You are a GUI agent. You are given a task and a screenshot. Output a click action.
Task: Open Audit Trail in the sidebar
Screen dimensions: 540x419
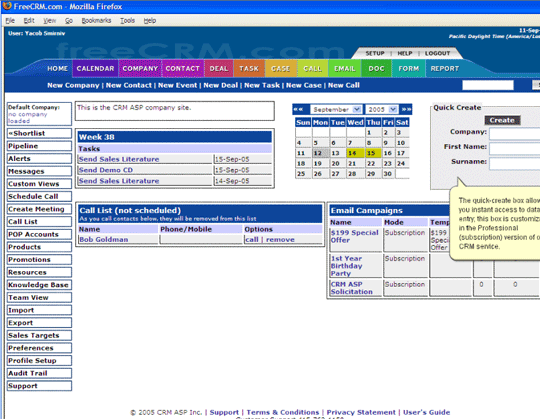click(39, 373)
